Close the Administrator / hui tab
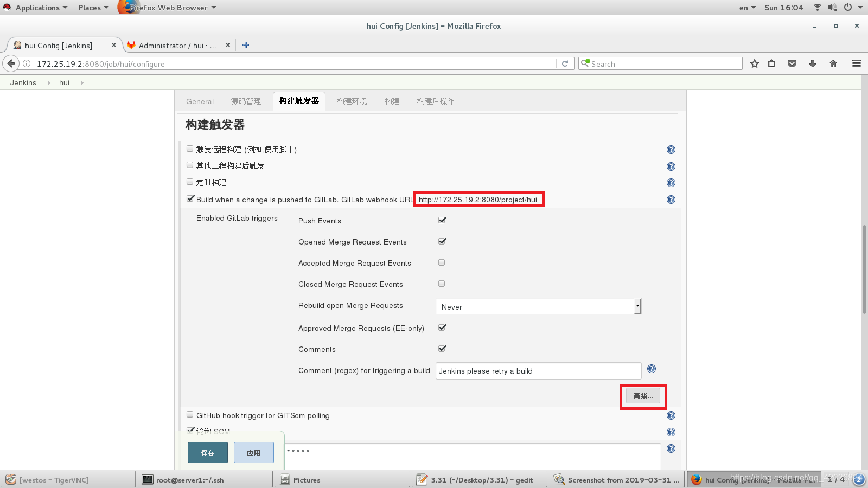Image resolution: width=868 pixels, height=488 pixels. click(x=228, y=45)
